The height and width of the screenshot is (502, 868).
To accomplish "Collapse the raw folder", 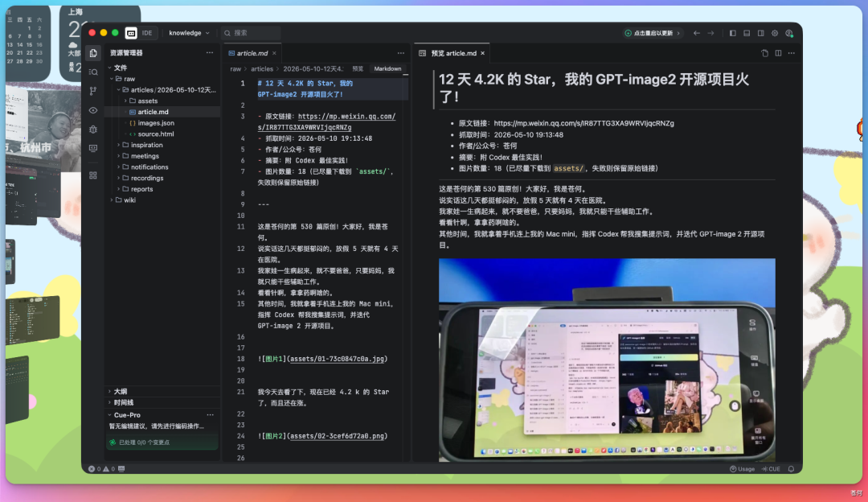I will pos(112,79).
